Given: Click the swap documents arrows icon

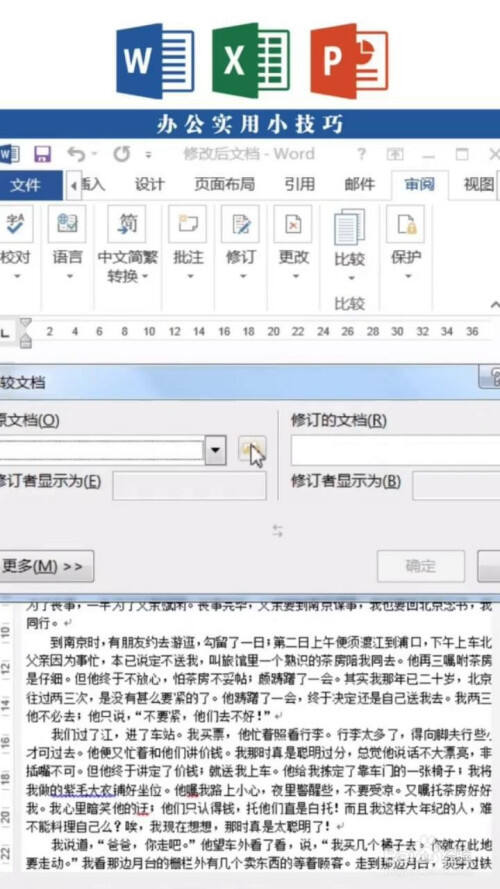Looking at the screenshot, I should (x=278, y=531).
